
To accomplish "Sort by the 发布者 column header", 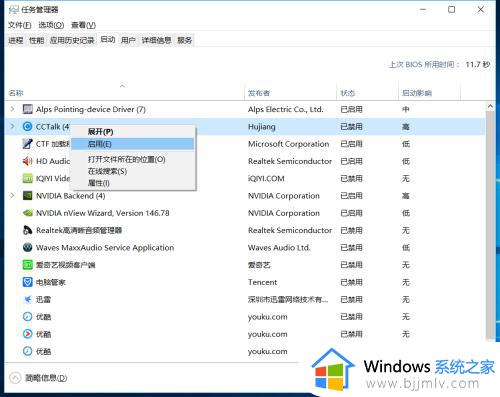I will 291,93.
